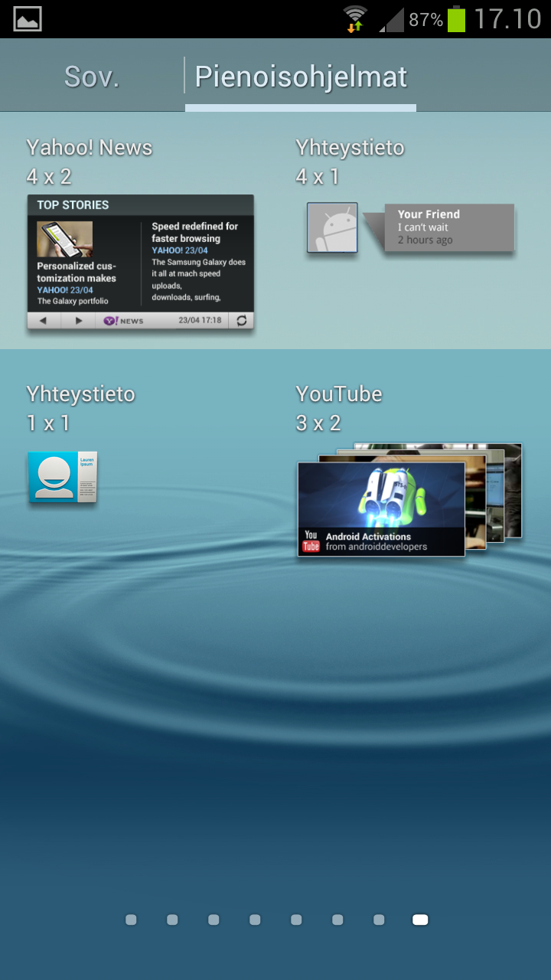Click the previous arrow in Yahoo News widget
The image size is (551, 980).
[44, 321]
